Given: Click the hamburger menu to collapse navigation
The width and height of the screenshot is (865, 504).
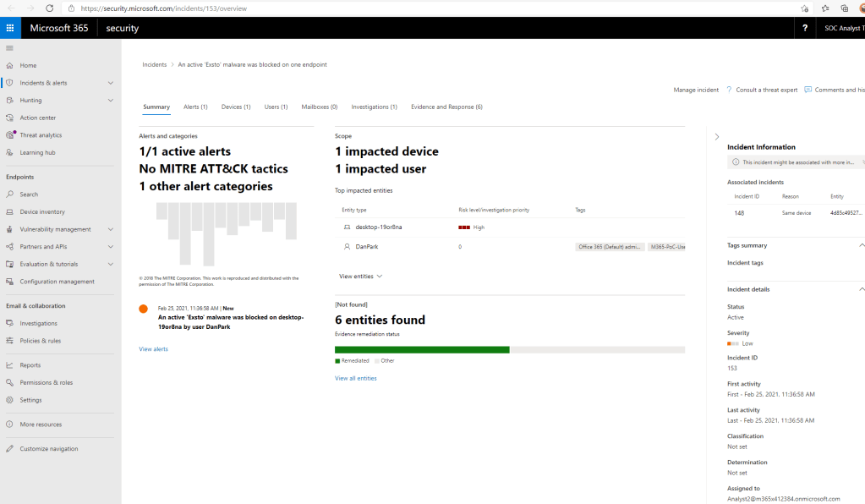Looking at the screenshot, I should pos(9,48).
